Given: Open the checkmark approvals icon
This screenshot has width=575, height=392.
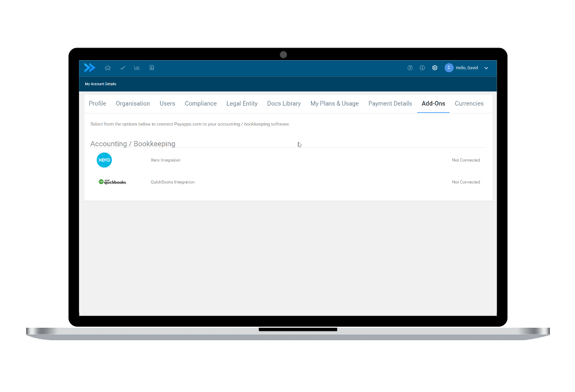Looking at the screenshot, I should click(122, 68).
